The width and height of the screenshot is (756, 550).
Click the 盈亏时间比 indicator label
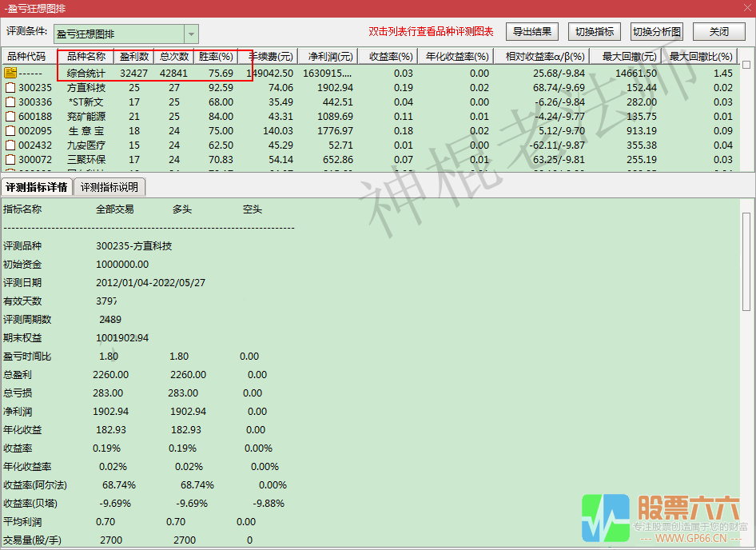pyautogui.click(x=27, y=357)
